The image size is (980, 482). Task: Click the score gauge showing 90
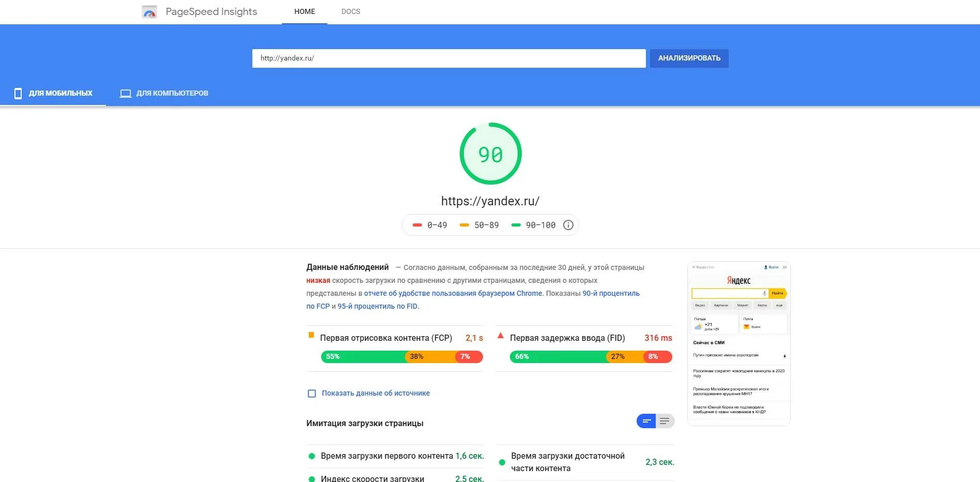490,154
